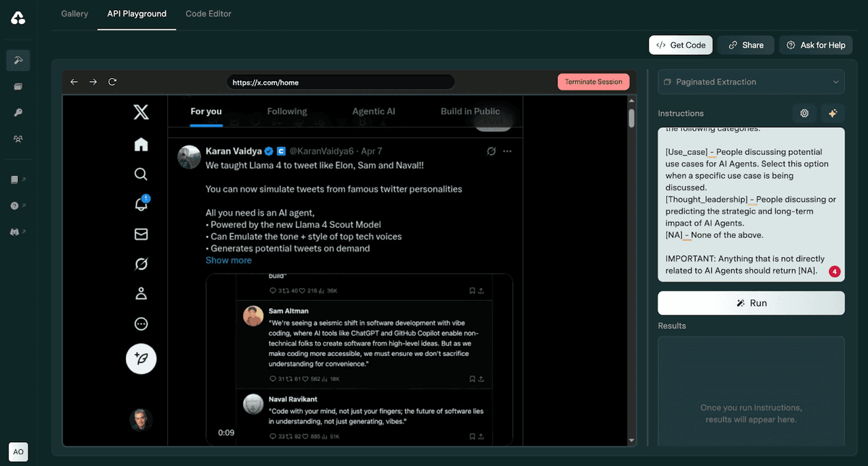Click the sparkle AI enhance icon
Viewport: 868px width, 466px height.
[x=833, y=113]
